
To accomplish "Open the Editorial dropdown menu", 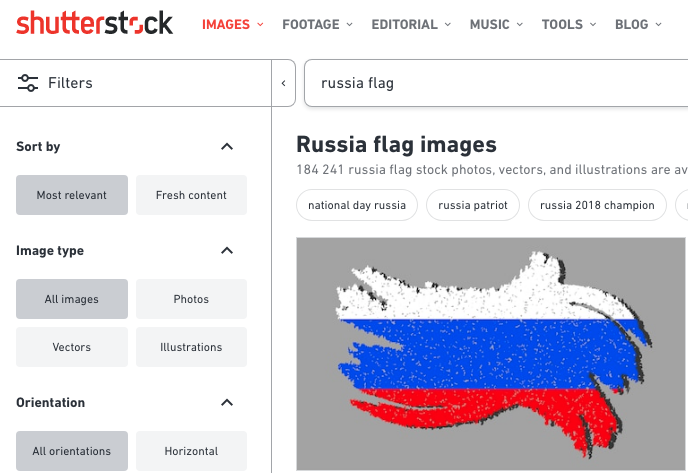I will click(410, 24).
